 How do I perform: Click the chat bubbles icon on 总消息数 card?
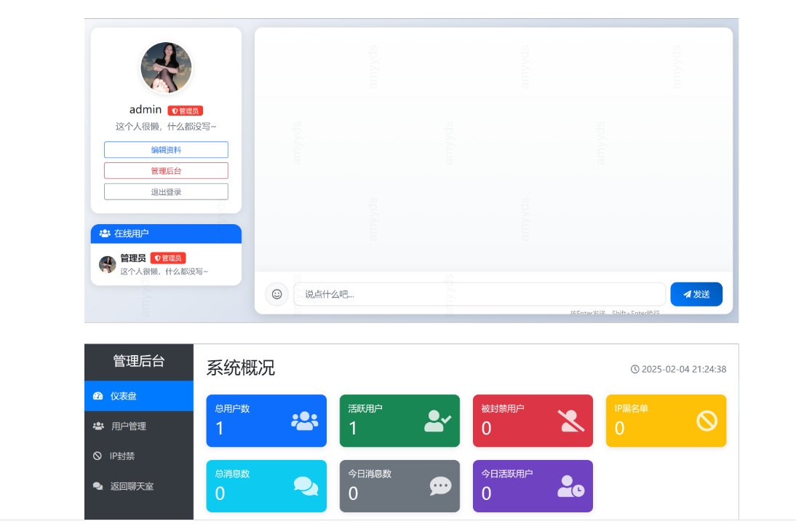[306, 486]
